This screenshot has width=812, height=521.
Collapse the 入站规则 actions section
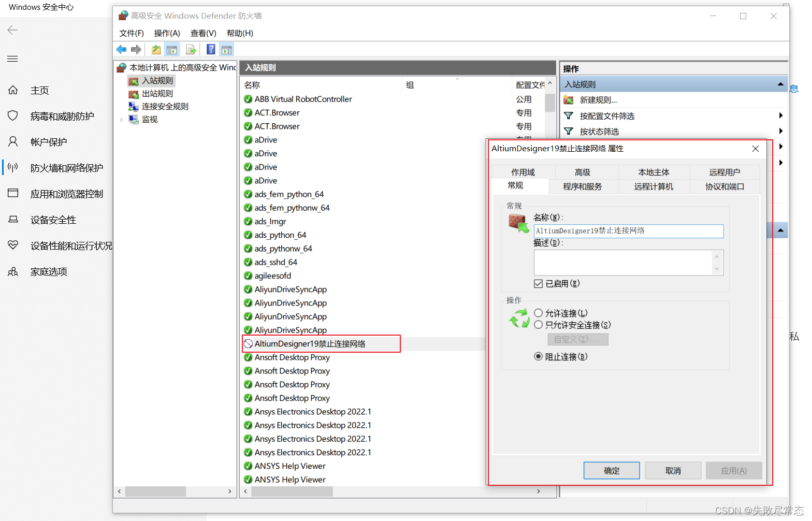780,84
